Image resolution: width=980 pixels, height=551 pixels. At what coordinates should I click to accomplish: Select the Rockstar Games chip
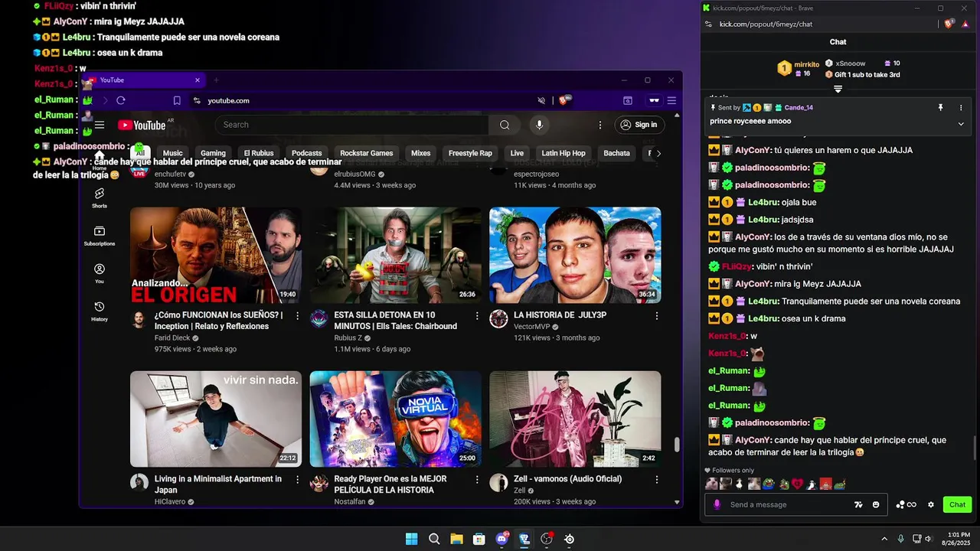tap(367, 153)
